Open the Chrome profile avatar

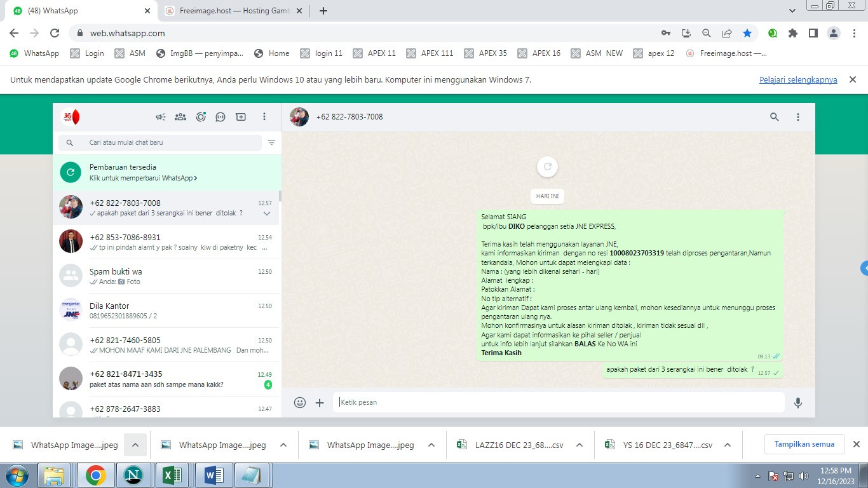(x=834, y=33)
